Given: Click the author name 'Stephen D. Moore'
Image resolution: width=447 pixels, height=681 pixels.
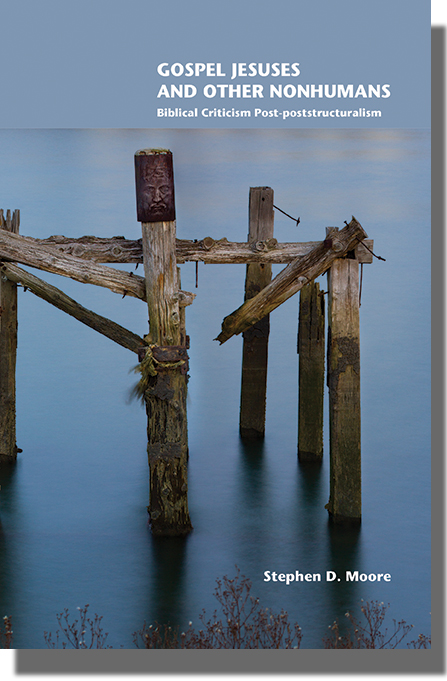Looking at the screenshot, I should 327,576.
